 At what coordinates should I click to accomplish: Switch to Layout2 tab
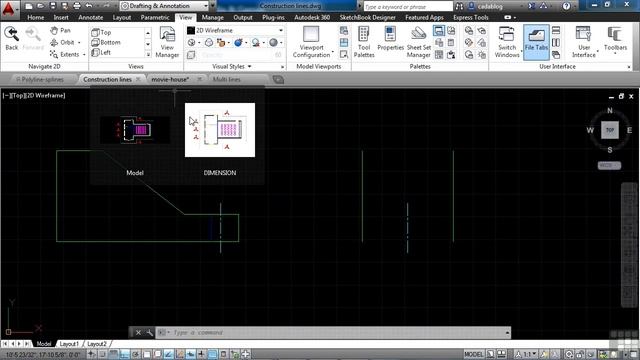[x=97, y=344]
